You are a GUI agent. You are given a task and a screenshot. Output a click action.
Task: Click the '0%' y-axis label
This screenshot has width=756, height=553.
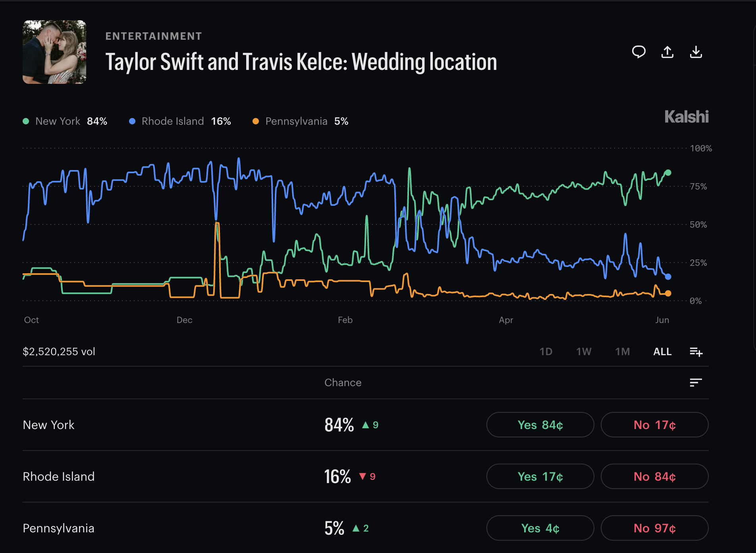[696, 301]
